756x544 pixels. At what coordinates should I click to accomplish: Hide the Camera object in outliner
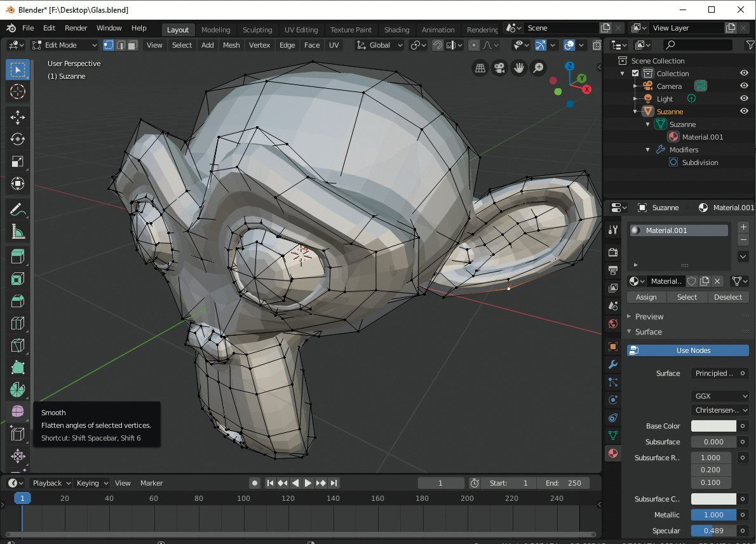tap(744, 86)
